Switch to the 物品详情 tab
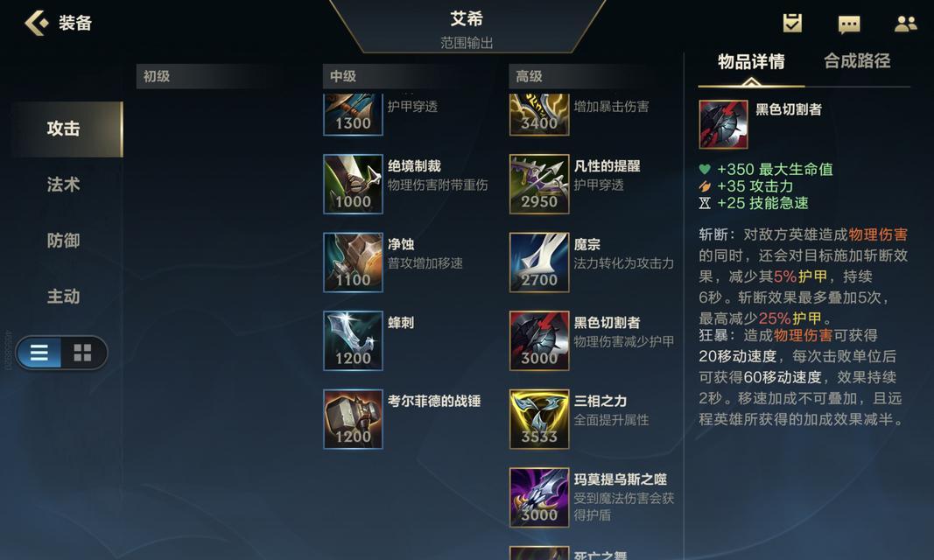The height and width of the screenshot is (560, 934). [x=751, y=61]
